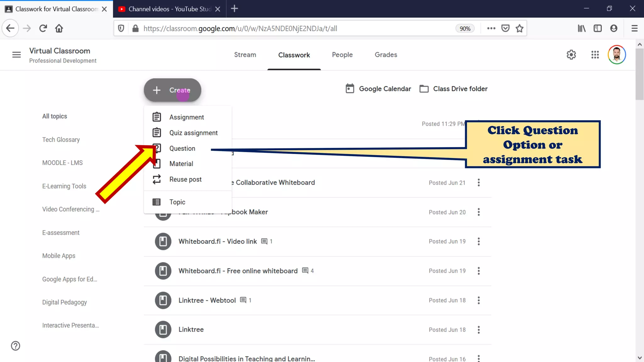Choose Material in the Create menu

[187, 164]
